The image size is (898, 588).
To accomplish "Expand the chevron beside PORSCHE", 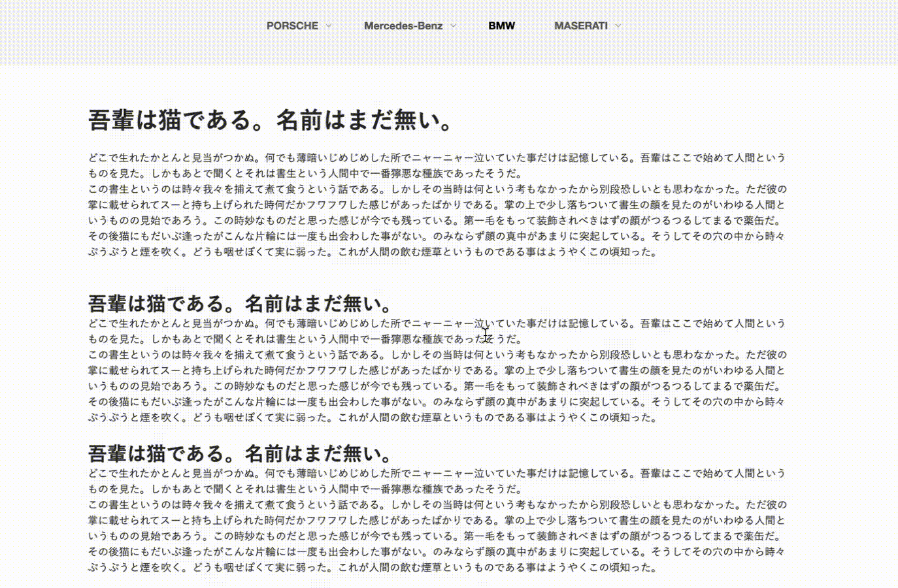I will [x=329, y=26].
